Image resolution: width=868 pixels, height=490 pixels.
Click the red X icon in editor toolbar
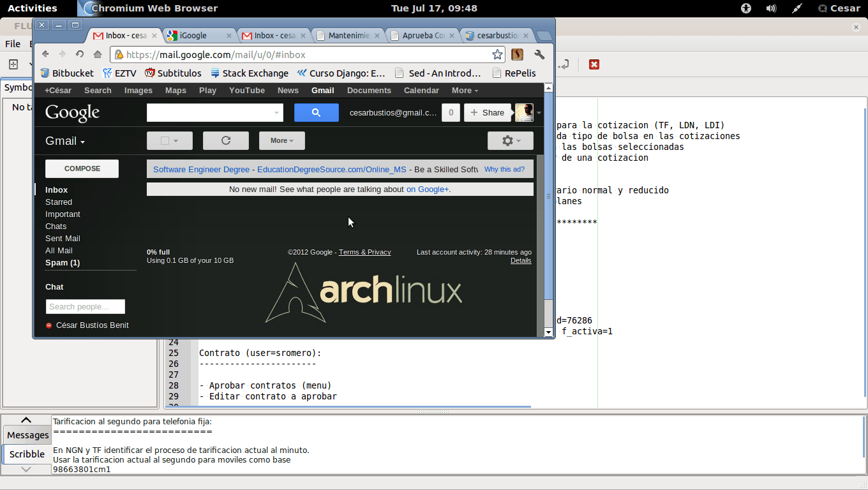[594, 64]
